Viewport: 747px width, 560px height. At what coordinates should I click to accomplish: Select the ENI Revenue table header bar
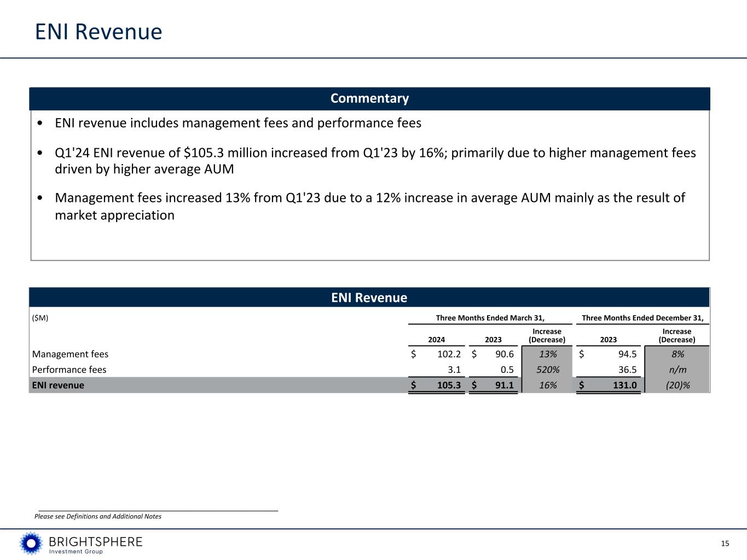[x=369, y=297]
